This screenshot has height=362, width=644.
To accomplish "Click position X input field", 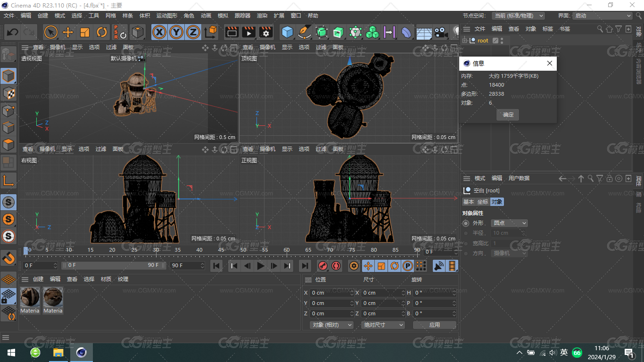I will (x=332, y=293).
